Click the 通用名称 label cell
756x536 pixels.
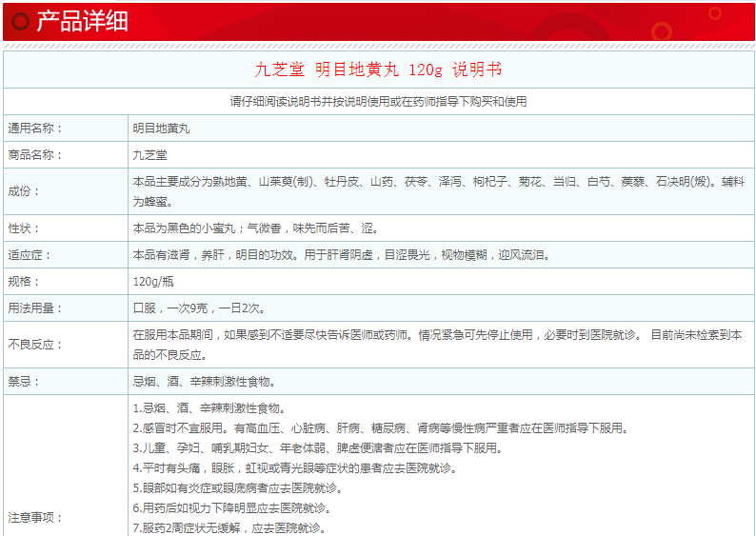66,129
